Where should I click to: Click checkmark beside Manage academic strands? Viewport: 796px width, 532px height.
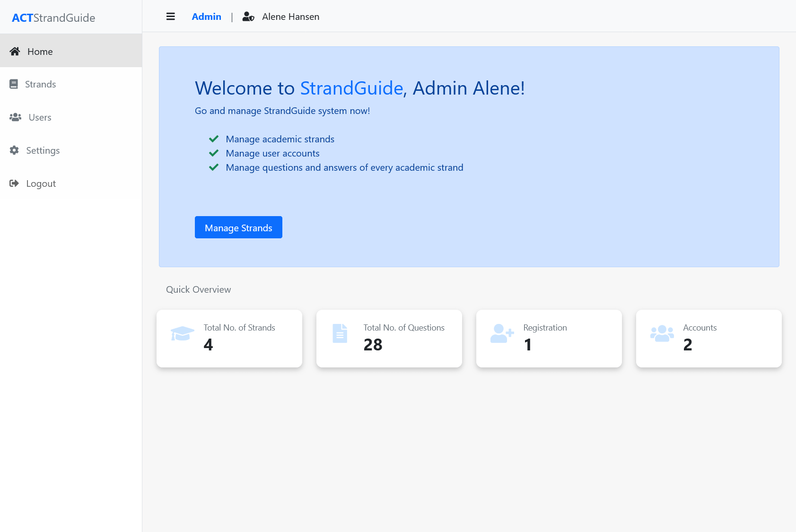pyautogui.click(x=214, y=139)
